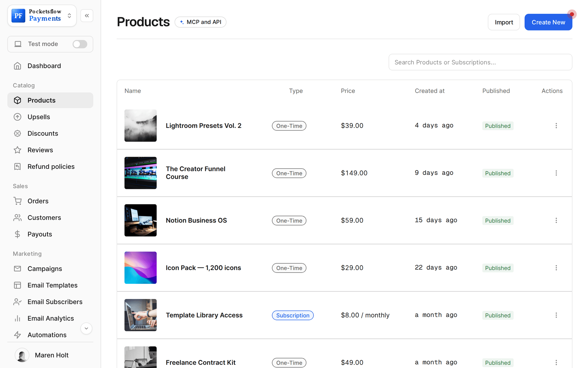
Task: Click the Payouts dollar icon
Action: coord(18,234)
